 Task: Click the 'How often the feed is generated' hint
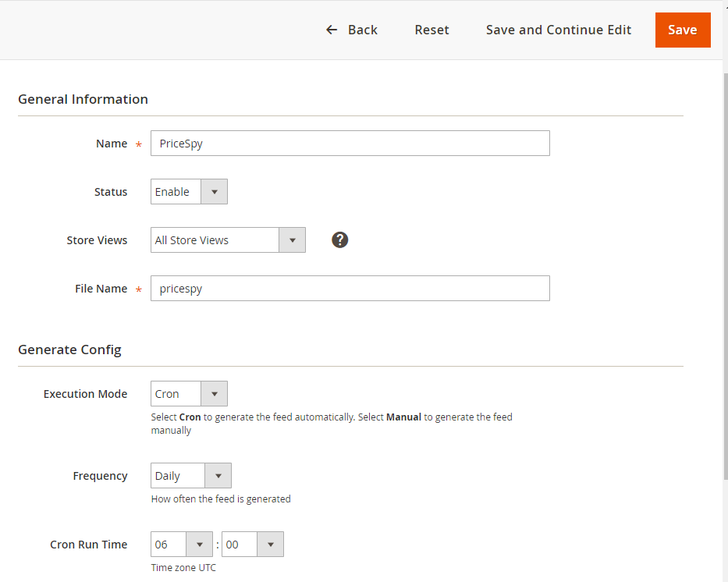pos(221,499)
